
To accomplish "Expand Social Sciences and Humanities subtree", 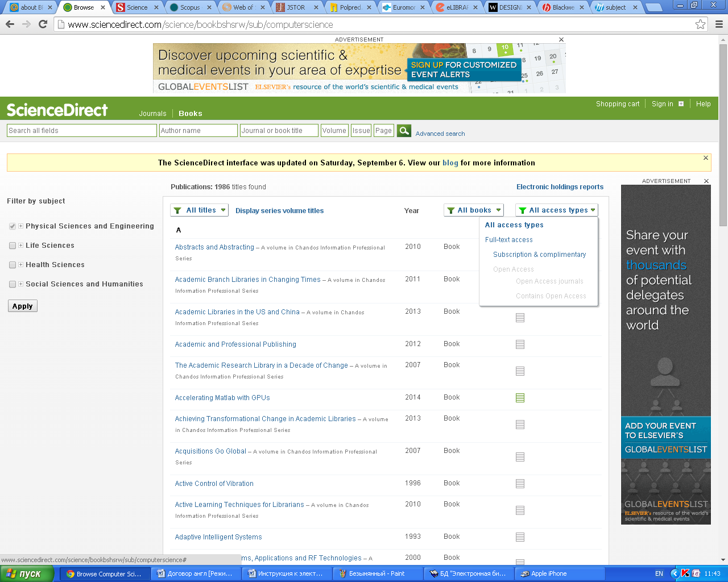I will [21, 284].
